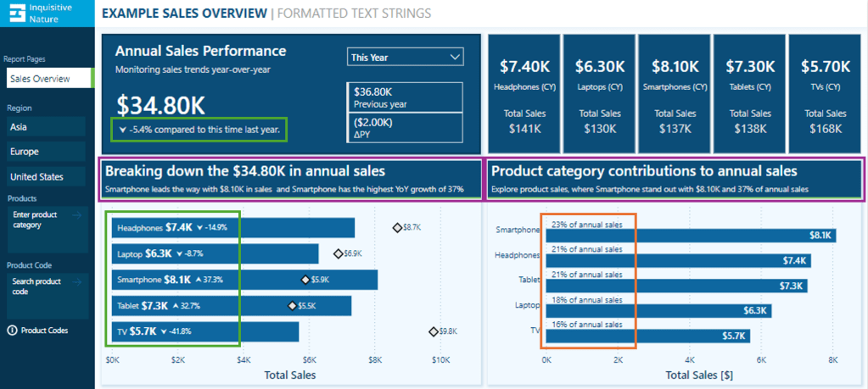Image resolution: width=868 pixels, height=389 pixels.
Task: Open the This Year dropdown
Action: tap(406, 57)
